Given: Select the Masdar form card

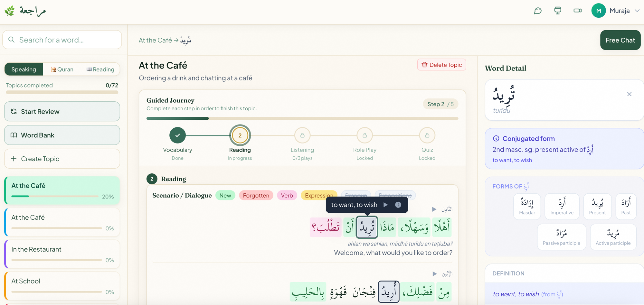Looking at the screenshot, I should coord(527,207).
